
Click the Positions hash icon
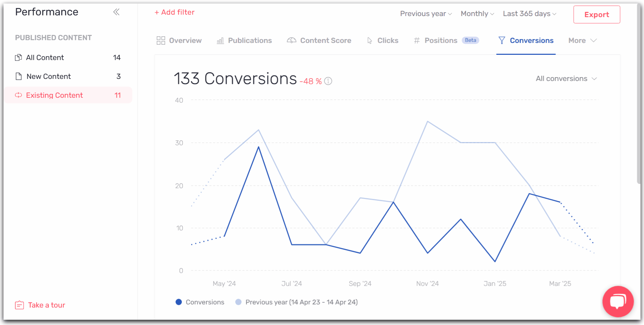pos(417,40)
